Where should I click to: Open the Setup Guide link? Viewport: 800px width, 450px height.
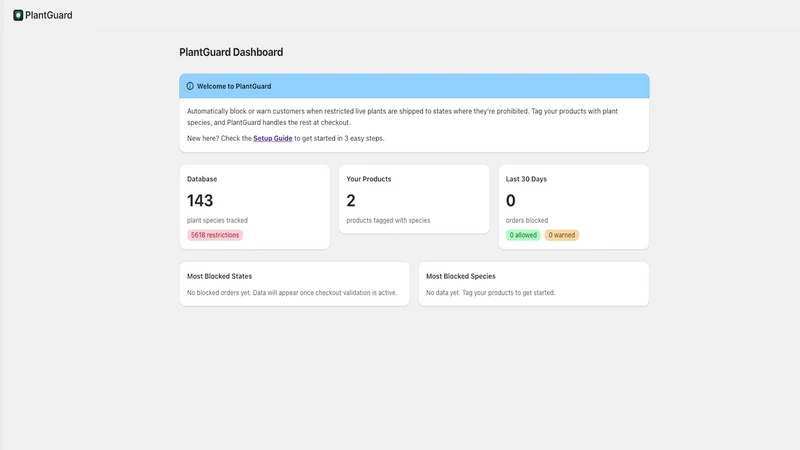tap(272, 138)
